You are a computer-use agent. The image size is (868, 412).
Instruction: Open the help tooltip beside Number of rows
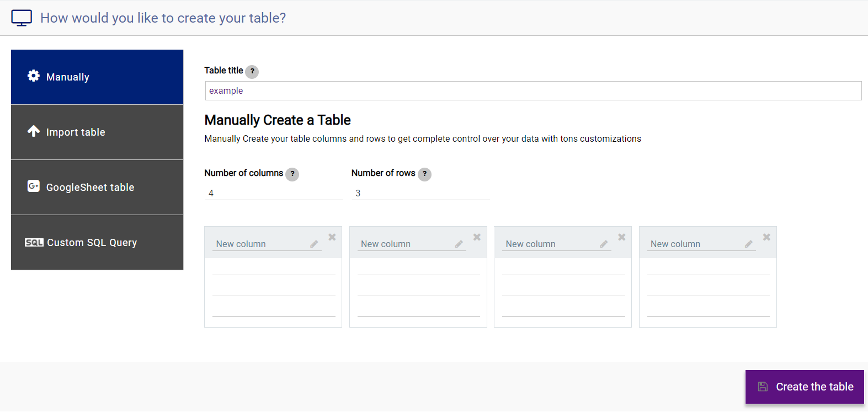coord(424,174)
